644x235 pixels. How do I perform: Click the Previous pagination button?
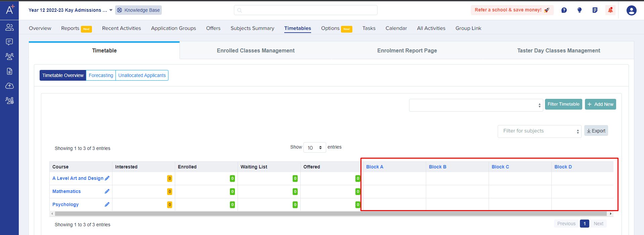pos(566,224)
